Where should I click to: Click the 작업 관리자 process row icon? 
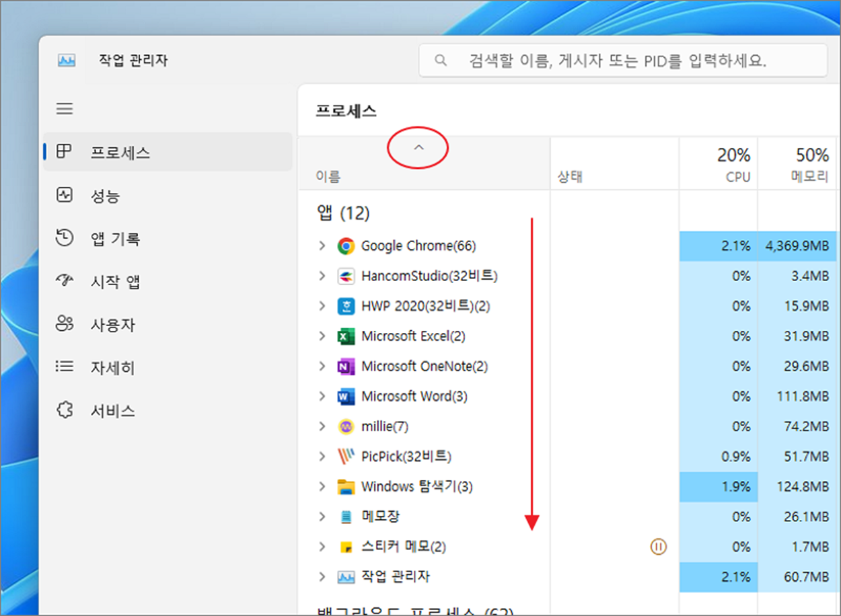point(346,577)
